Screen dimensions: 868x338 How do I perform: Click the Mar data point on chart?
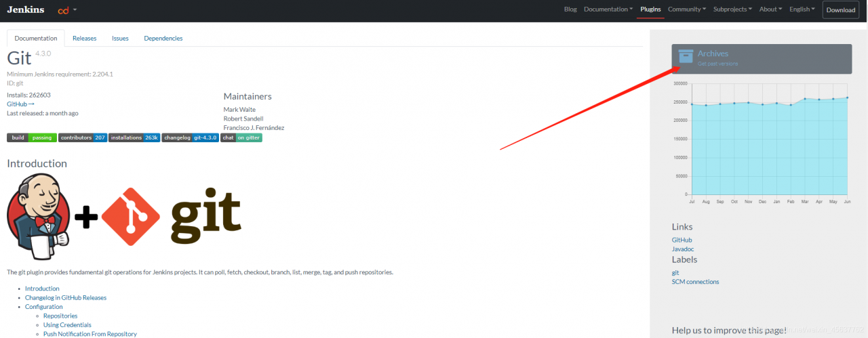pyautogui.click(x=805, y=99)
